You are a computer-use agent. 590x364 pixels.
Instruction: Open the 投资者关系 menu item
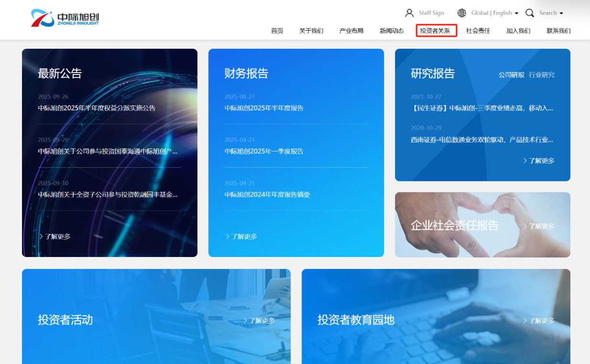(436, 31)
